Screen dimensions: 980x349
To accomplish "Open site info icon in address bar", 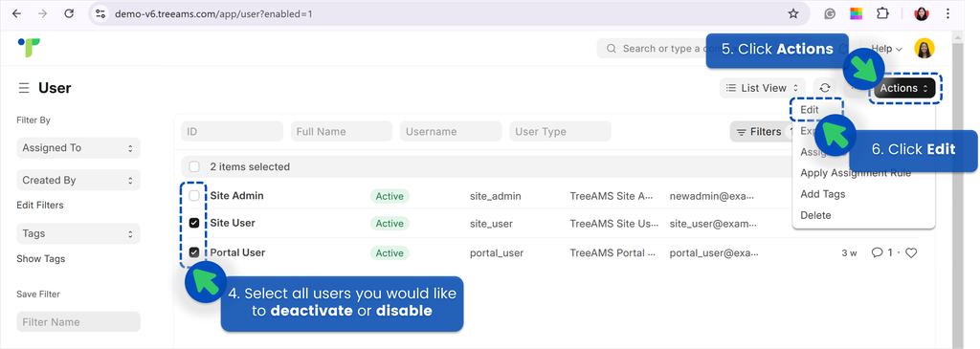I will click(100, 13).
